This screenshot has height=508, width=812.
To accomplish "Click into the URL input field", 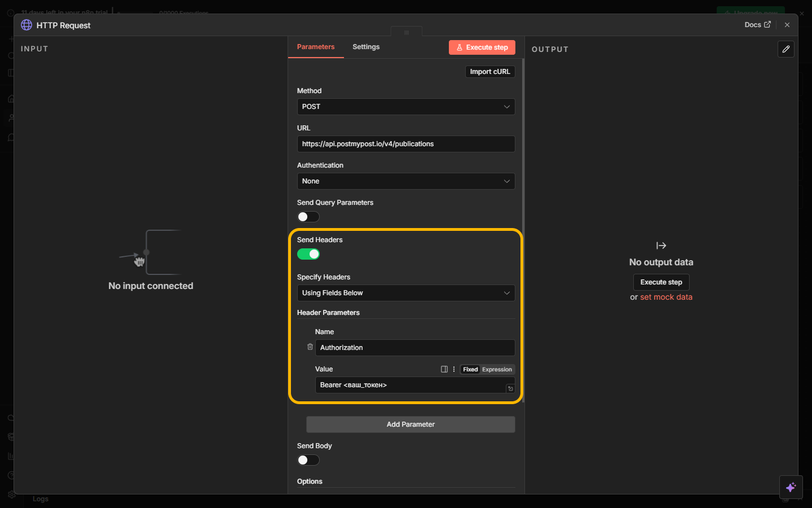I will pyautogui.click(x=405, y=144).
